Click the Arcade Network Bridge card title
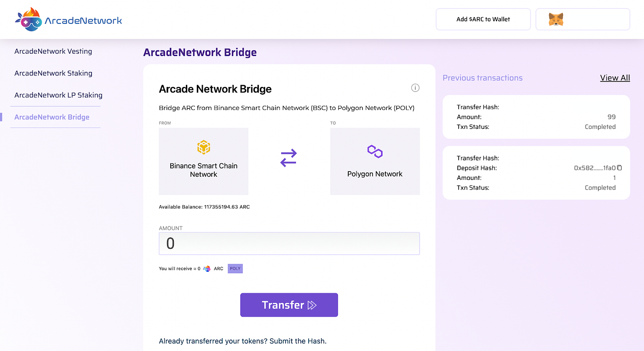644x351 pixels. click(215, 89)
